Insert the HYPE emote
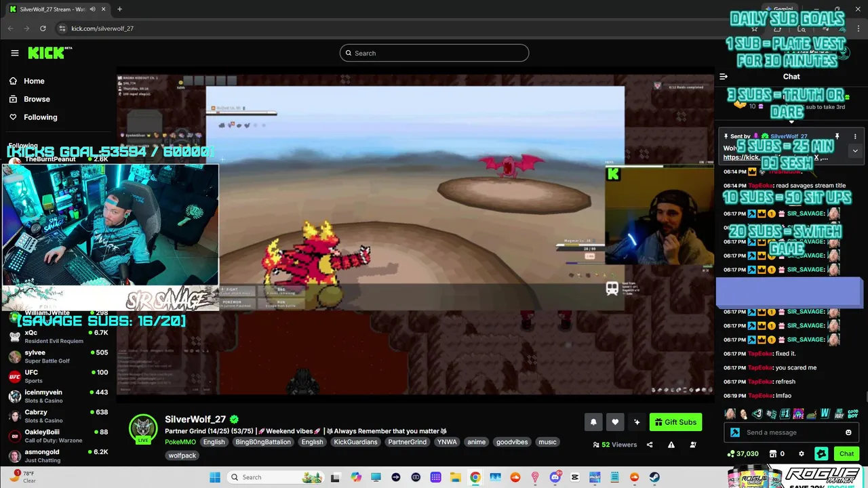 coord(798,413)
